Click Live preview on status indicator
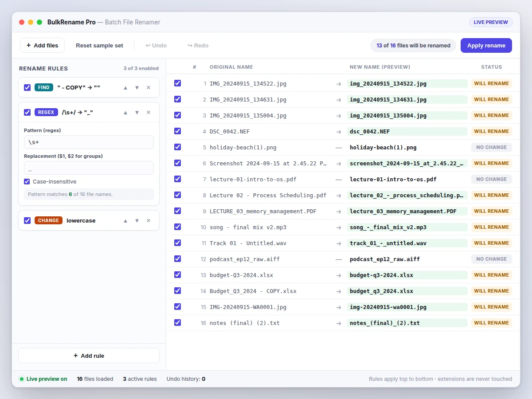 pyautogui.click(x=43, y=379)
